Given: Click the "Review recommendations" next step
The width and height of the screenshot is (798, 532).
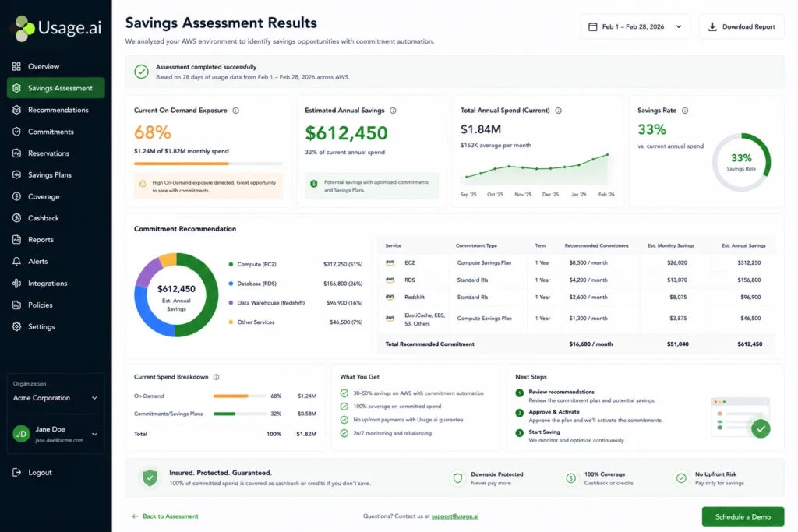Looking at the screenshot, I should [x=561, y=392].
